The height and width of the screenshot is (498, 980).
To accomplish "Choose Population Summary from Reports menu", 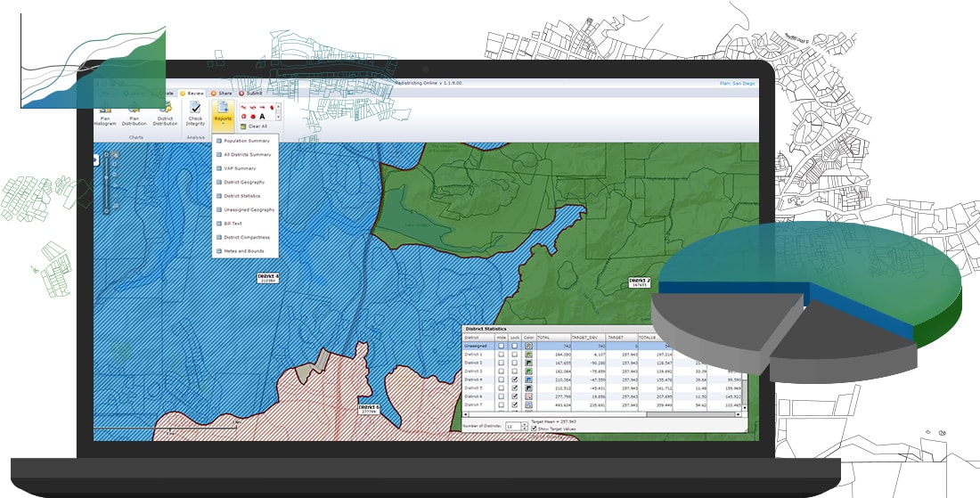I will tap(244, 141).
